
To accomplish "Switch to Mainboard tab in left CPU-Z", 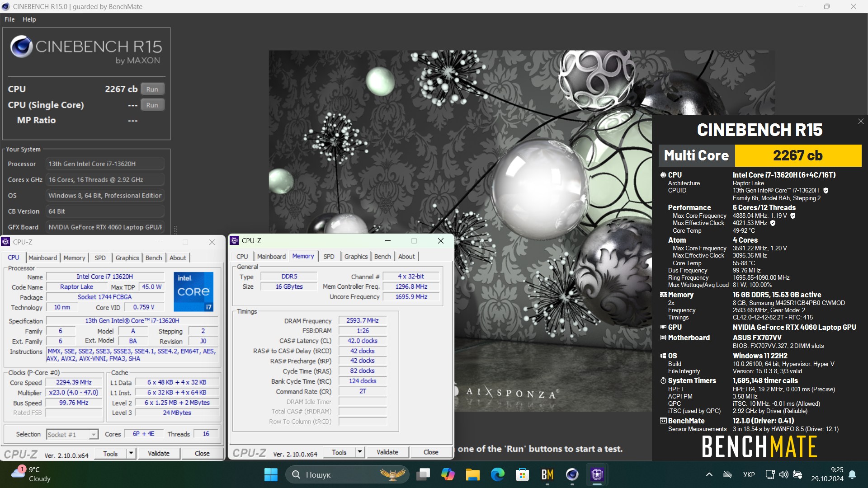I will click(42, 258).
